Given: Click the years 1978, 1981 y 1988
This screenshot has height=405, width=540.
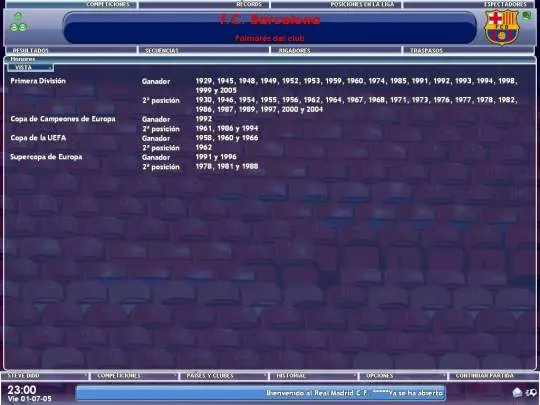Looking at the screenshot, I should click(227, 166).
